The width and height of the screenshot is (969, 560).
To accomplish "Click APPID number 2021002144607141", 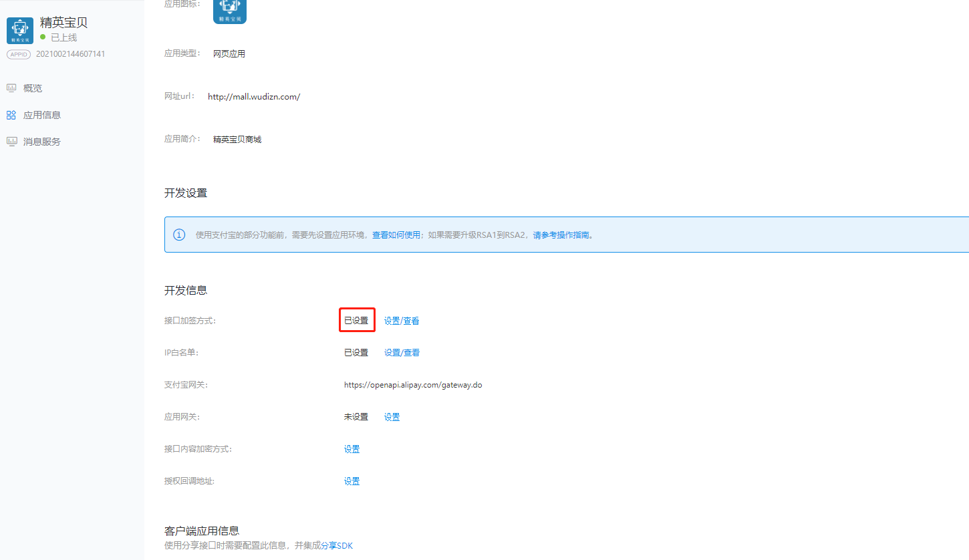I will coord(70,54).
